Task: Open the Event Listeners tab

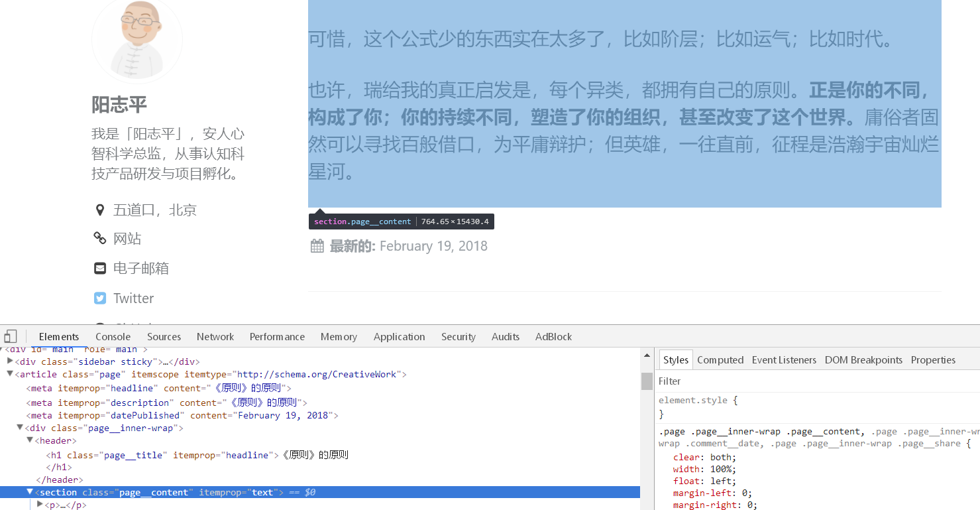Action: (x=784, y=359)
